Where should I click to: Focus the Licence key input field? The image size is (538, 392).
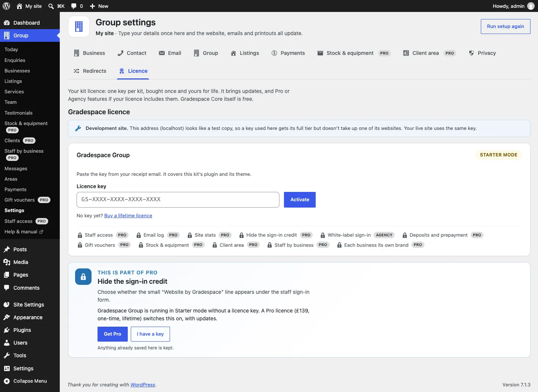[178, 200]
